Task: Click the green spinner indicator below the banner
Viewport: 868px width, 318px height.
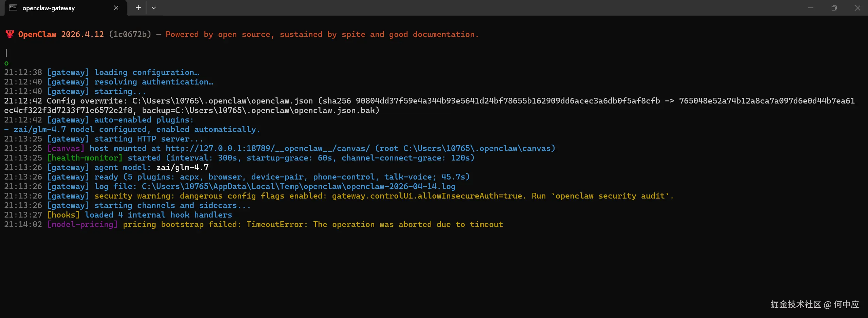Action: (6, 63)
